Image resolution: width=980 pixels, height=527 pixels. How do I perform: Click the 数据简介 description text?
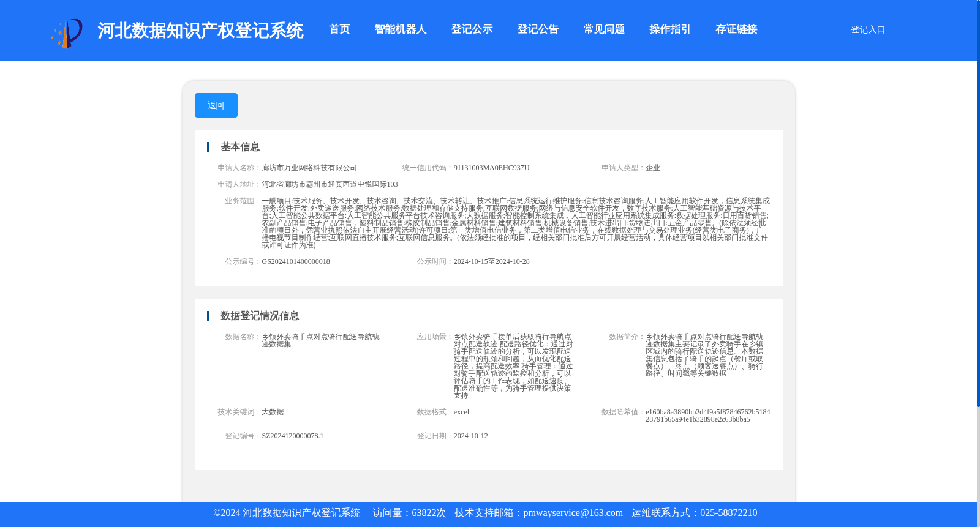[704, 355]
